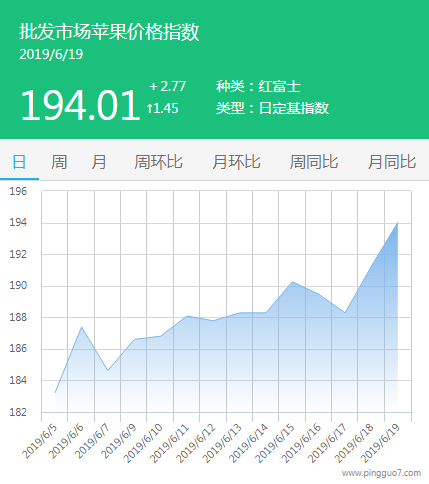This screenshot has height=484, width=429.
Task: Open the 月同比 tab
Action: point(392,162)
